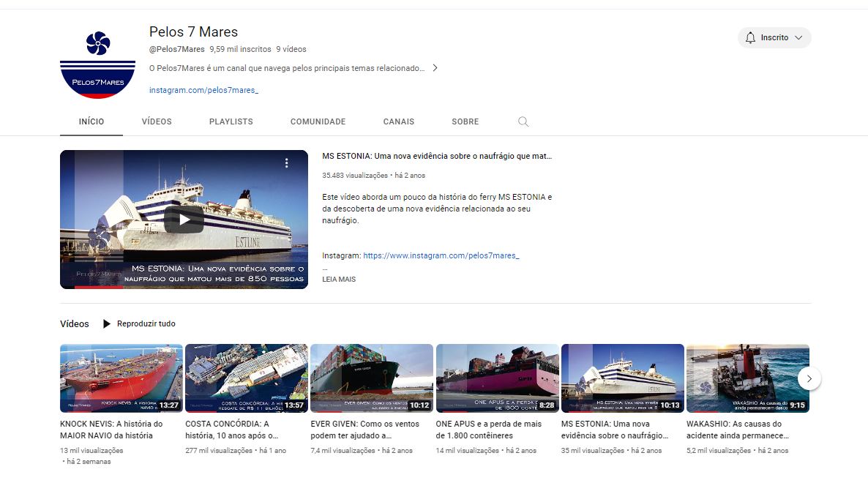Open title WAKASHIO: As causas do acidente

737,430
